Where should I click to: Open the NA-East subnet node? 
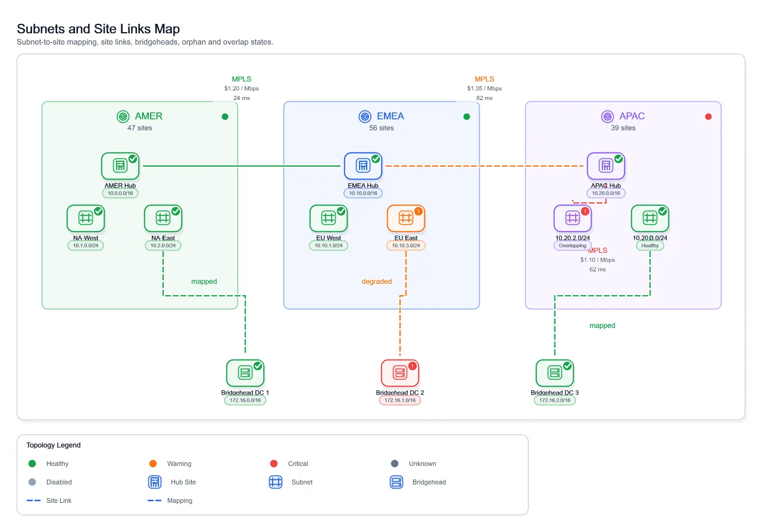[163, 218]
